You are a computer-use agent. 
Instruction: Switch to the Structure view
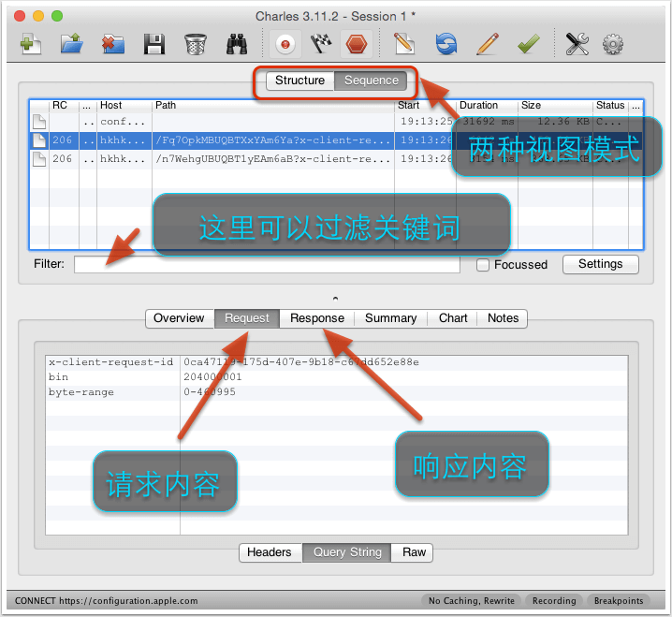coord(299,81)
